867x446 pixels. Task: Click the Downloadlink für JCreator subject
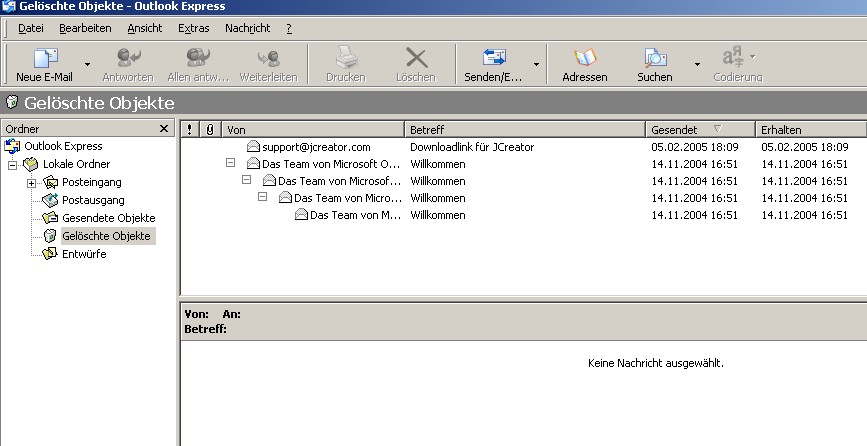click(472, 147)
